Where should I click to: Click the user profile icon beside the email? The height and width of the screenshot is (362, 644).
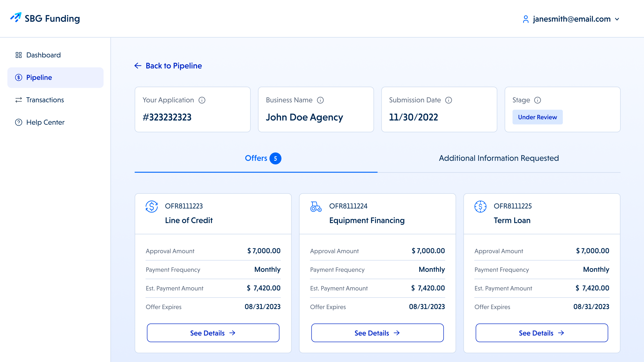coord(525,19)
